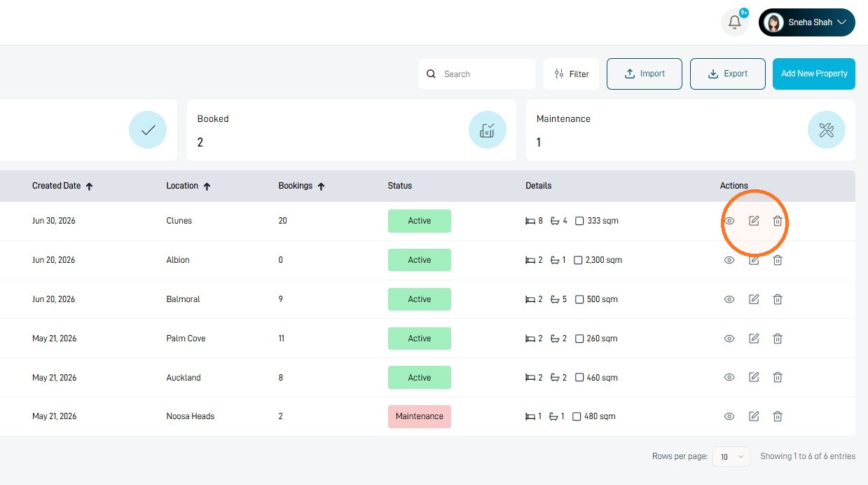Click the Maintenance status badge for Noosa Heads
This screenshot has width=868, height=485.
point(420,416)
